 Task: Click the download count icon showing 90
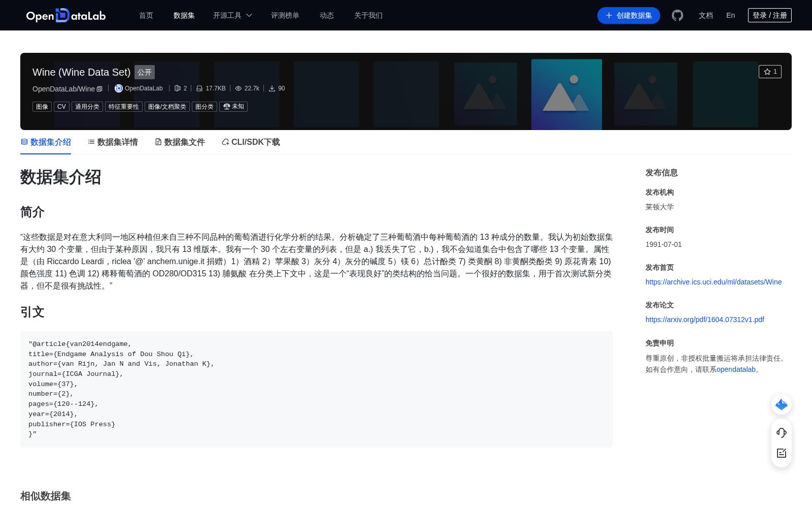pyautogui.click(x=272, y=88)
